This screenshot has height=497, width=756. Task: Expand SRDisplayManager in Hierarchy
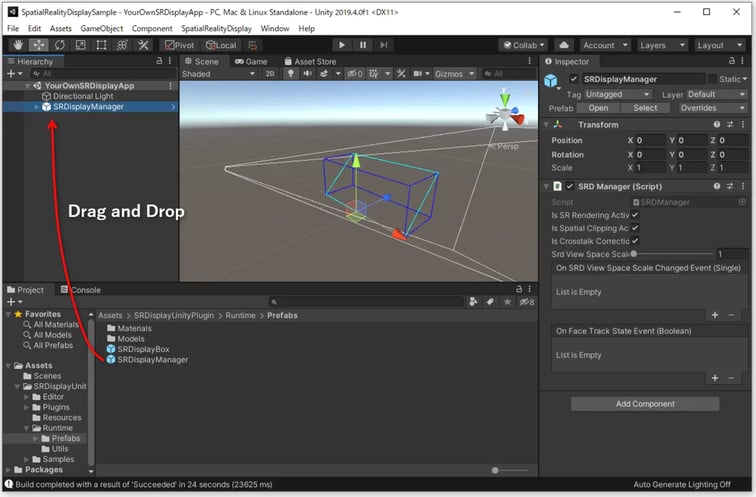click(37, 107)
